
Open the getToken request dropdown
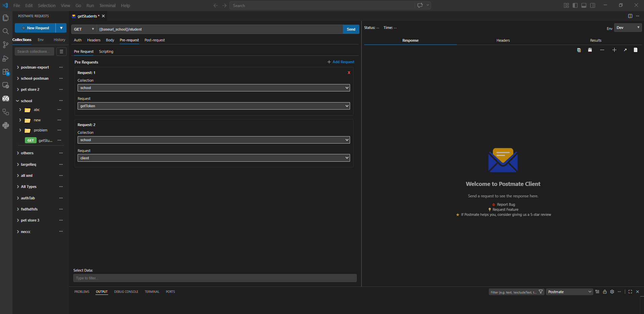click(x=213, y=106)
